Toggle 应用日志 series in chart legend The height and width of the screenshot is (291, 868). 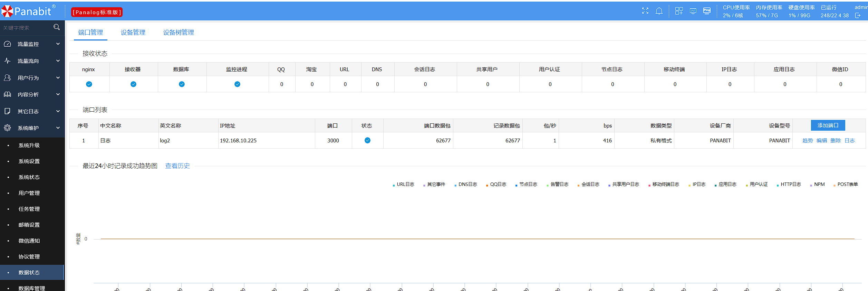[x=726, y=184]
